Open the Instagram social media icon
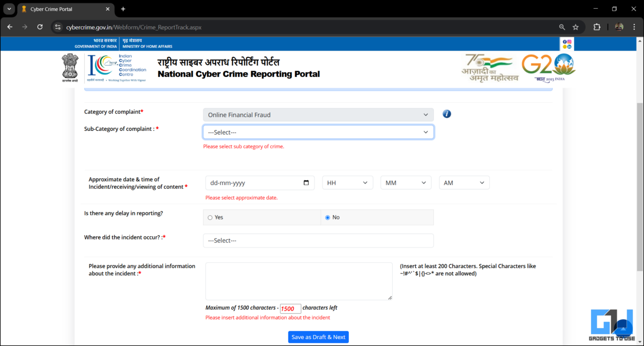 (x=569, y=42)
